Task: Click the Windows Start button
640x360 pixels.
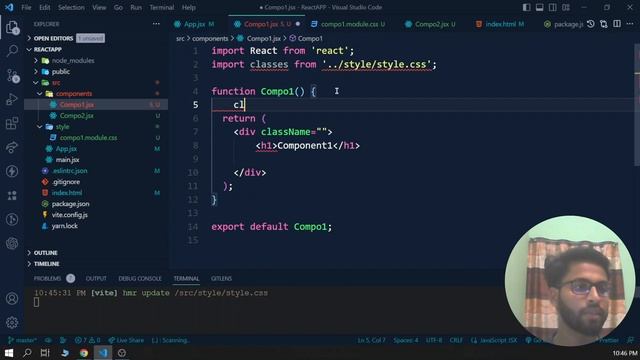Action: (x=9, y=353)
